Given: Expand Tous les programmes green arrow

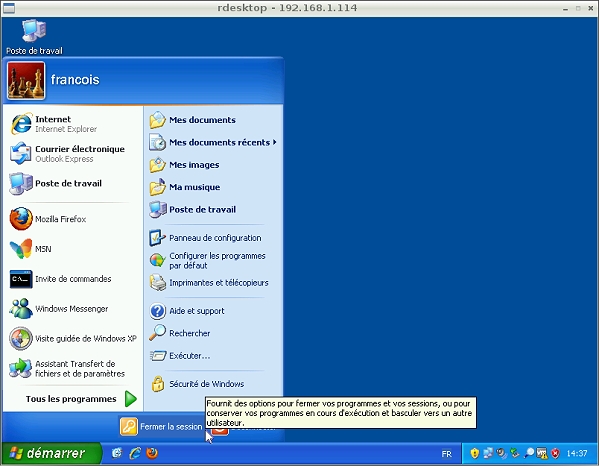Looking at the screenshot, I should 131,399.
